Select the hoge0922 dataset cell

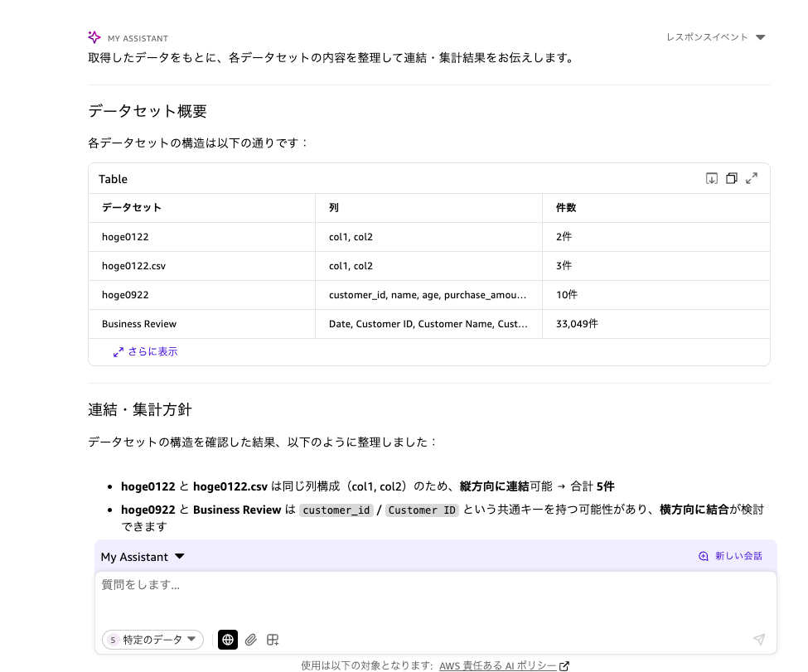click(x=202, y=295)
